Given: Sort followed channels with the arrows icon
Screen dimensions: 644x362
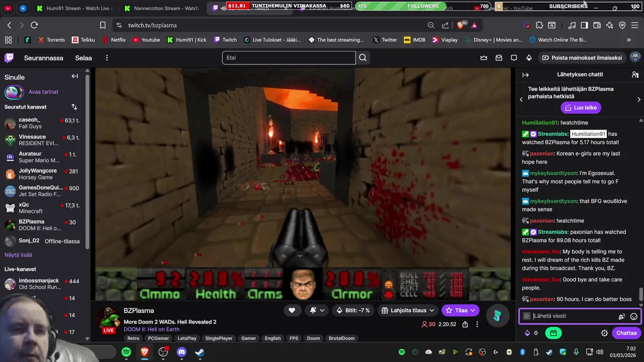Looking at the screenshot, I should click(x=74, y=107).
